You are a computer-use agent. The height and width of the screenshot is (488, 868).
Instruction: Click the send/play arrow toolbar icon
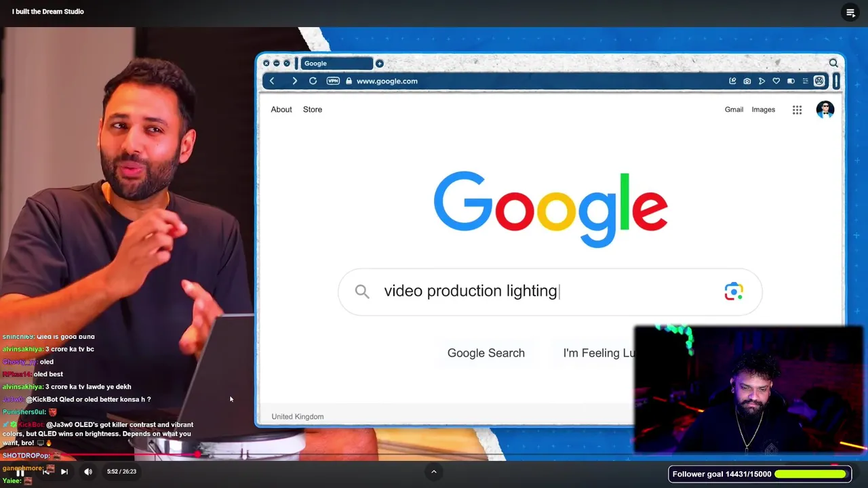click(762, 81)
